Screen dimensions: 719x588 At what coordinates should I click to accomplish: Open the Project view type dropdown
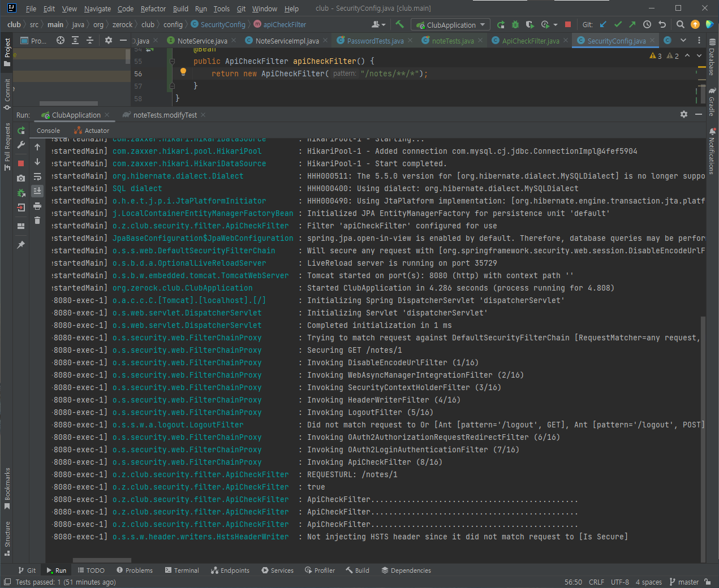pyautogui.click(x=33, y=41)
